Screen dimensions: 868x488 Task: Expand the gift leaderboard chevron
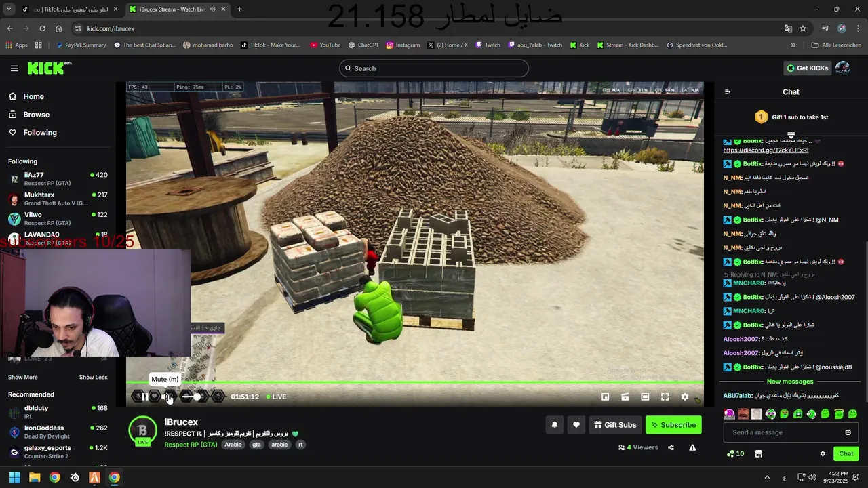point(791,135)
